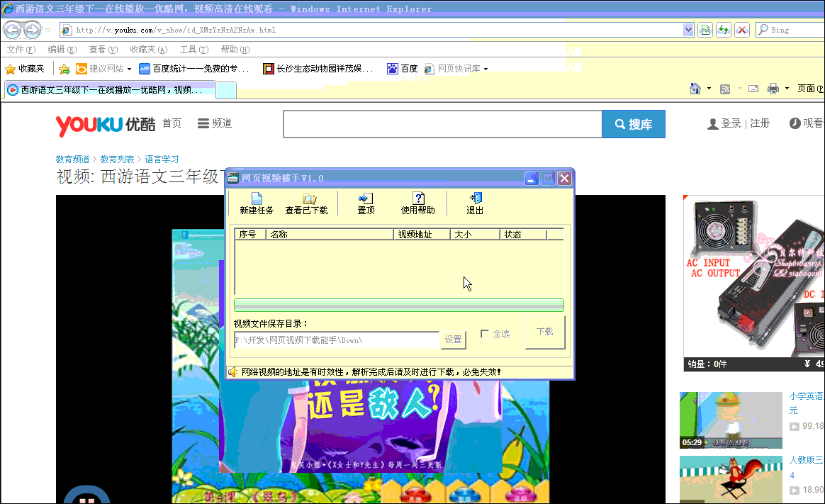This screenshot has width=825, height=504.
Task: Click the green download progress bar
Action: click(x=399, y=305)
